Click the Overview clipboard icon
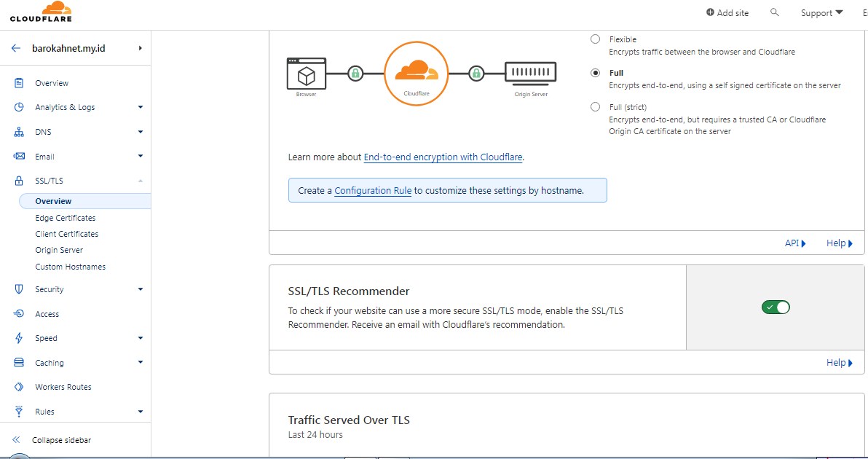The height and width of the screenshot is (459, 868). pos(19,83)
